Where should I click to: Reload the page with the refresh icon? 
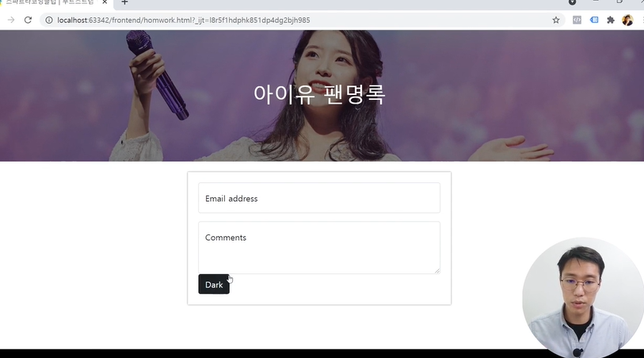point(28,20)
